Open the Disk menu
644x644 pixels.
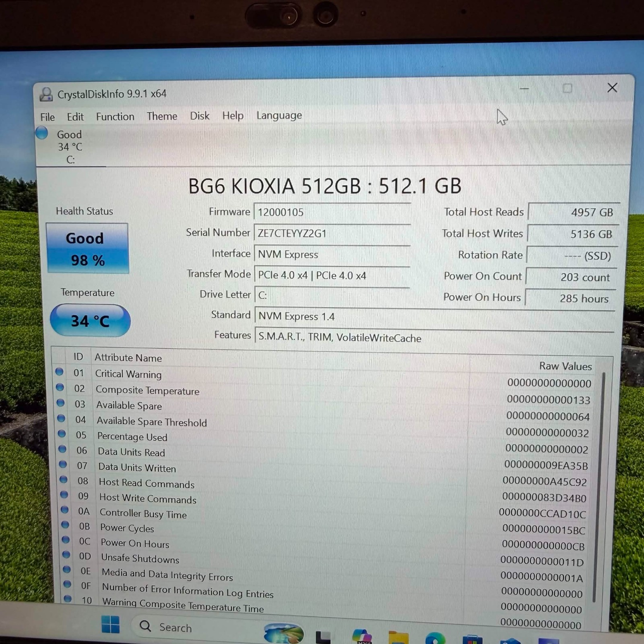pyautogui.click(x=200, y=116)
